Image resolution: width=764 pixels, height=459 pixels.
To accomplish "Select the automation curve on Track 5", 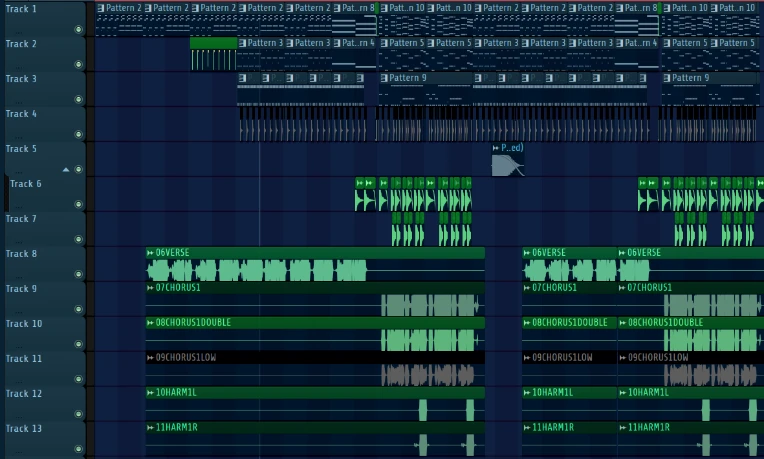I will pyautogui.click(x=506, y=166).
